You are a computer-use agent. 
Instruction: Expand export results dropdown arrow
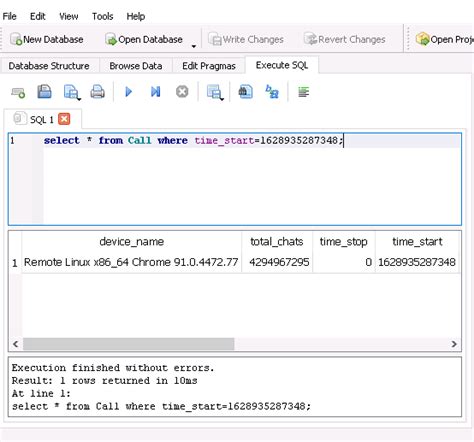point(222,99)
